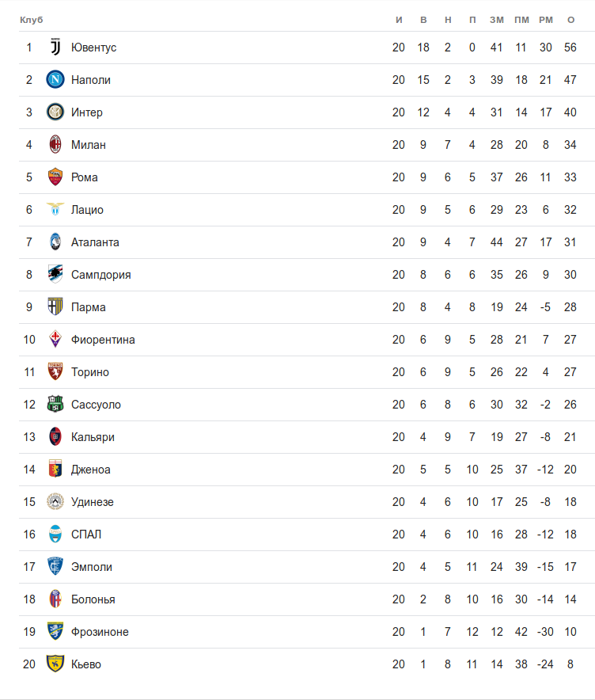Click the Genoa club crest
Screen dimensions: 595x700
(x=55, y=470)
